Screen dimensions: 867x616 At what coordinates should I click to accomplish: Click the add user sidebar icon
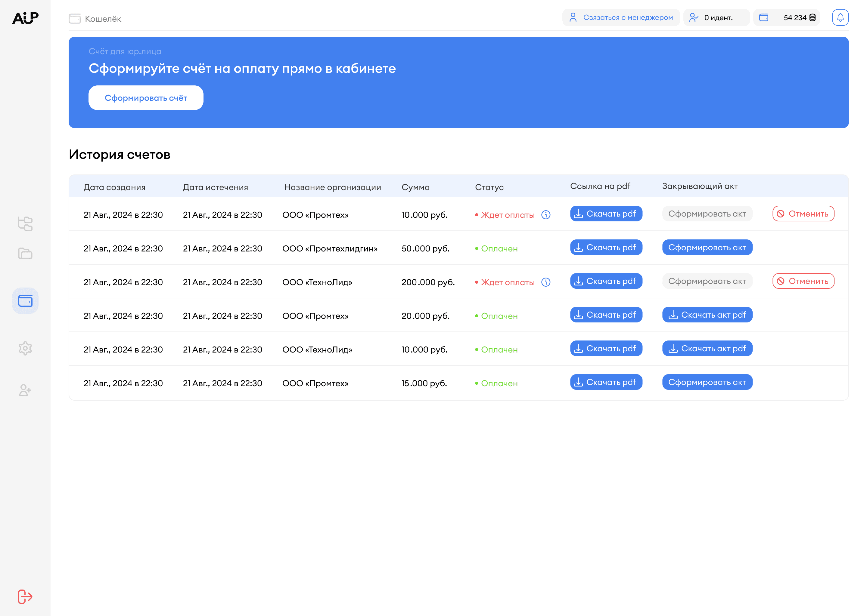(25, 390)
